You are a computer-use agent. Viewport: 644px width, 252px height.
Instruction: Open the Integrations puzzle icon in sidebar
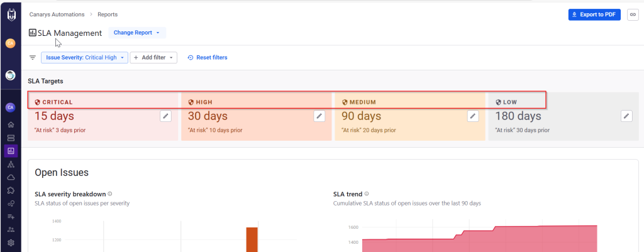point(11,190)
